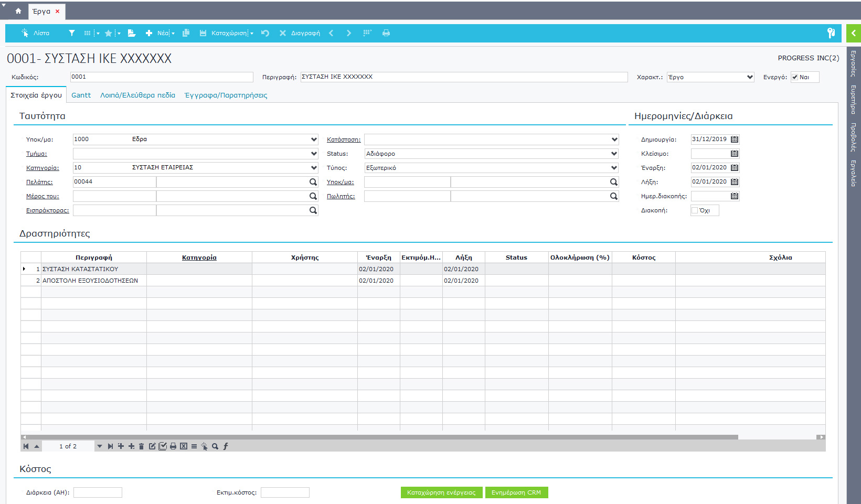Search Μέρος του with magnifier icon
Viewport: 861px width, 504px height.
point(313,196)
